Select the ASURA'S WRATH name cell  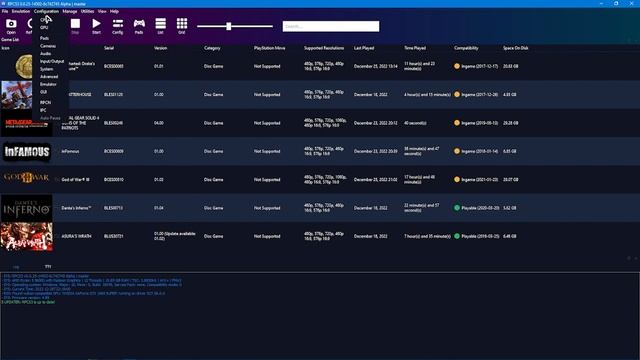(x=76, y=236)
